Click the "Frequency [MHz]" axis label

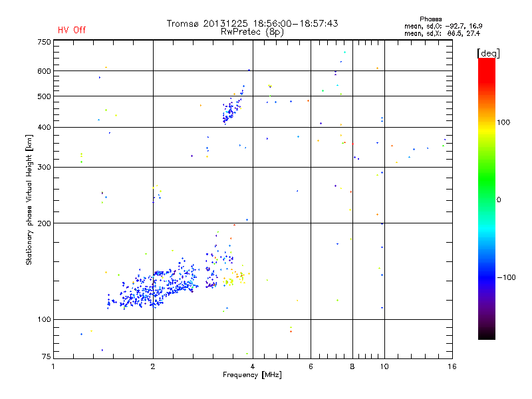point(252,375)
